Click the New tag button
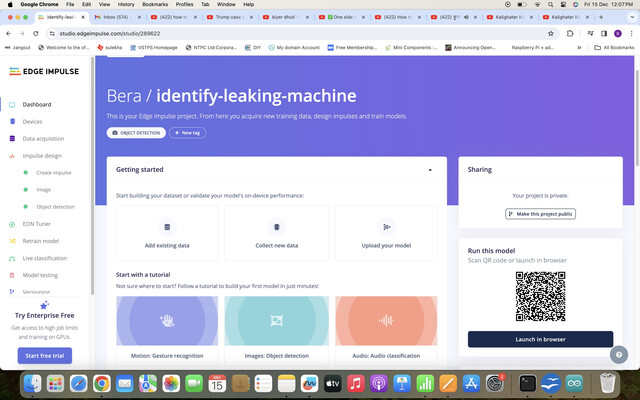Screen dimensions: 640x400 pyautogui.click(x=187, y=133)
